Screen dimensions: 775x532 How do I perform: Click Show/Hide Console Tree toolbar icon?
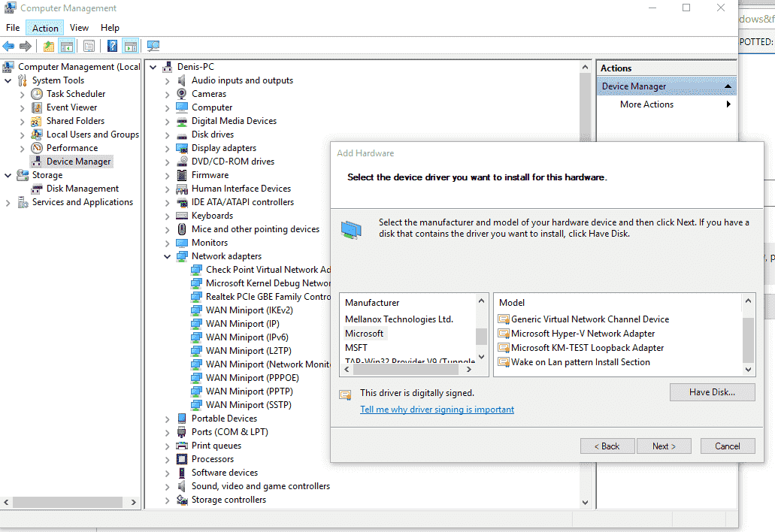pyautogui.click(x=67, y=47)
